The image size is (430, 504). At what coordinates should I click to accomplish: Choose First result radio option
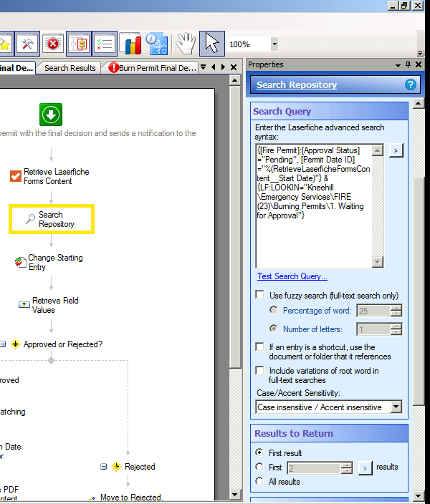tap(259, 452)
